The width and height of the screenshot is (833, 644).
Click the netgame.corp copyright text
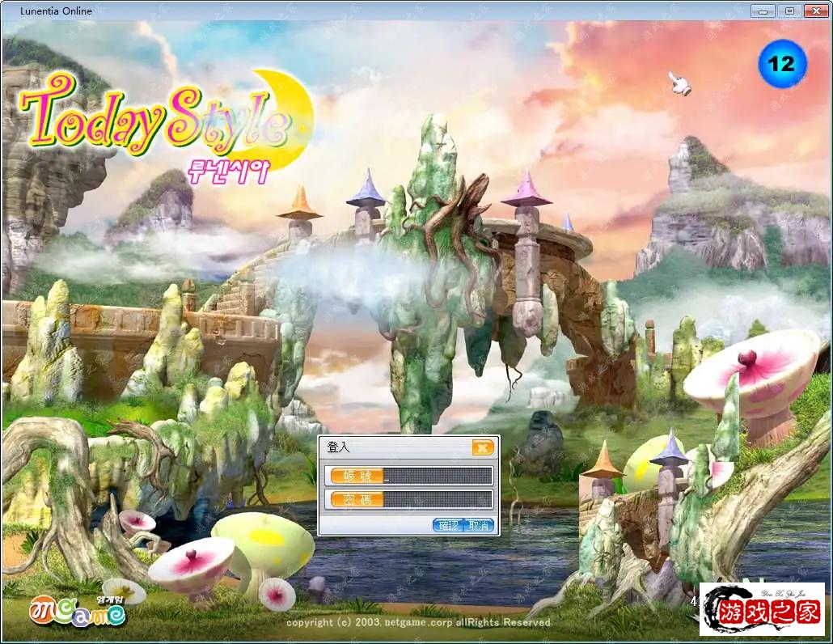coord(418,622)
